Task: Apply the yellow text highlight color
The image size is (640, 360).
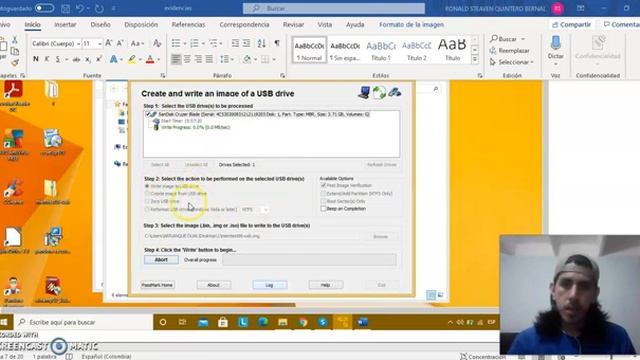Action: coord(132,60)
